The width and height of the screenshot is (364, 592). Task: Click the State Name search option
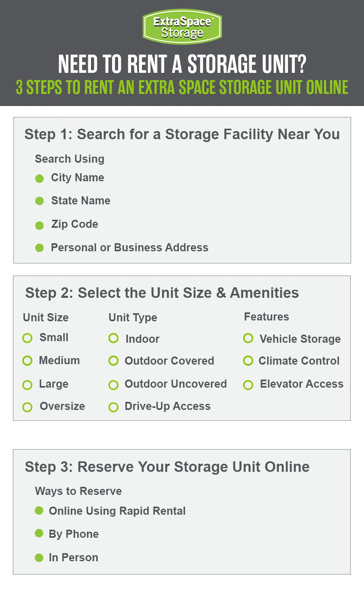[x=80, y=201]
